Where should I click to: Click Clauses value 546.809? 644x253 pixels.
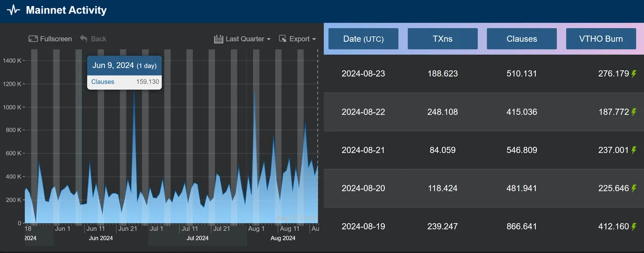[x=522, y=150]
